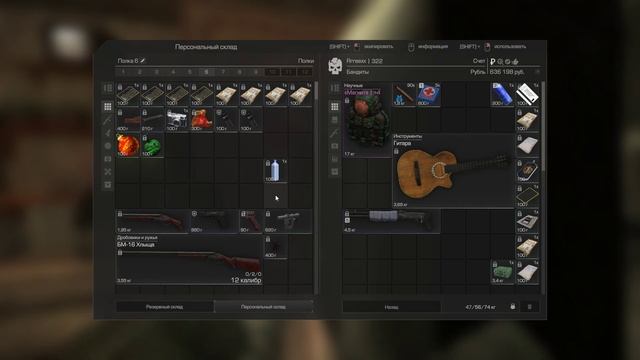Select the pistol with scope weighing 600г
640x360 pixels.
click(x=288, y=221)
